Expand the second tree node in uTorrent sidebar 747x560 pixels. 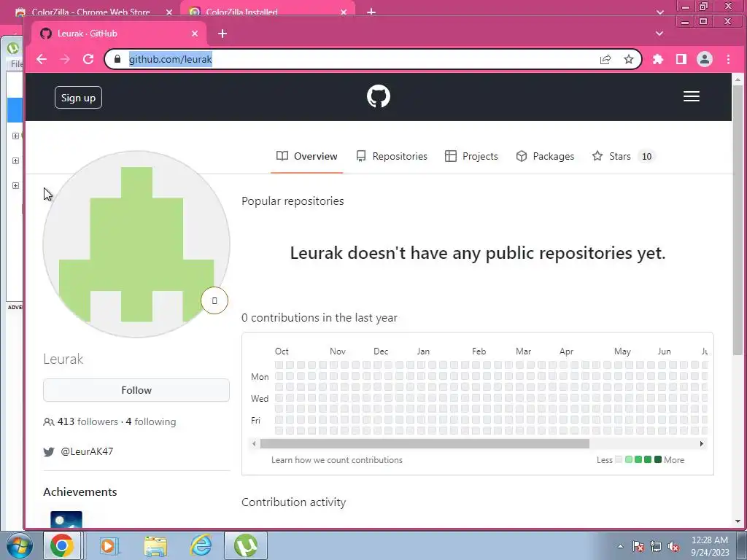[x=15, y=160]
